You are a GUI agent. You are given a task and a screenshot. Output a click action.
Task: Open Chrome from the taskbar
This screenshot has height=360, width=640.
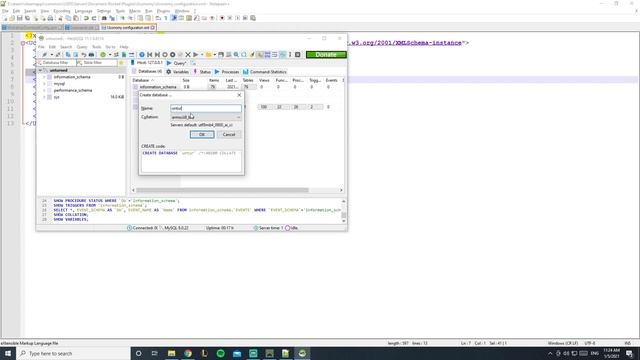click(x=188, y=353)
